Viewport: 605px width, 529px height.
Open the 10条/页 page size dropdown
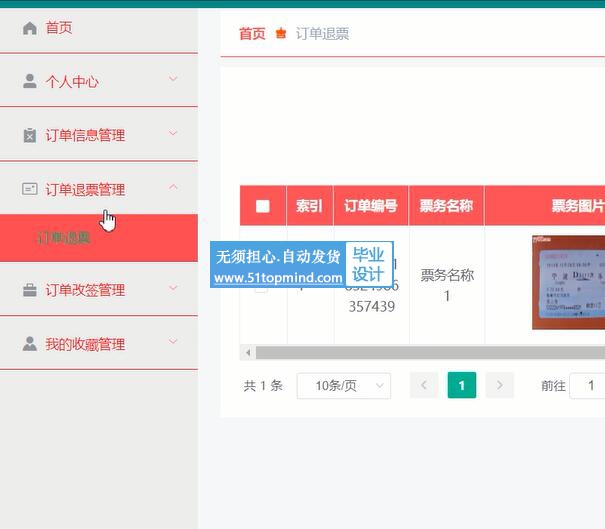343,386
